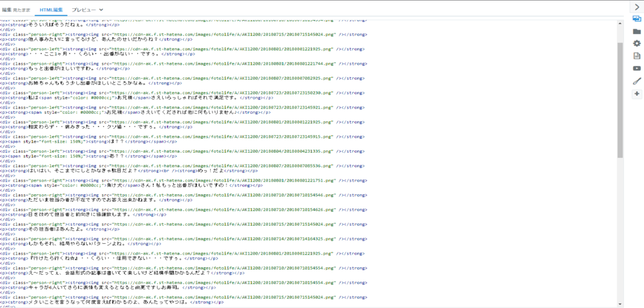Click the image URL ending 20180723145921.png

(224, 107)
